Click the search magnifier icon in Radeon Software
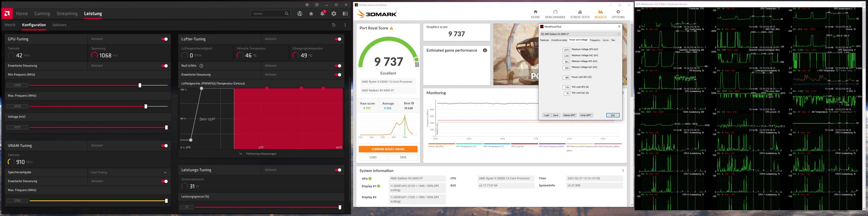The width and height of the screenshot is (868, 216). click(x=287, y=14)
